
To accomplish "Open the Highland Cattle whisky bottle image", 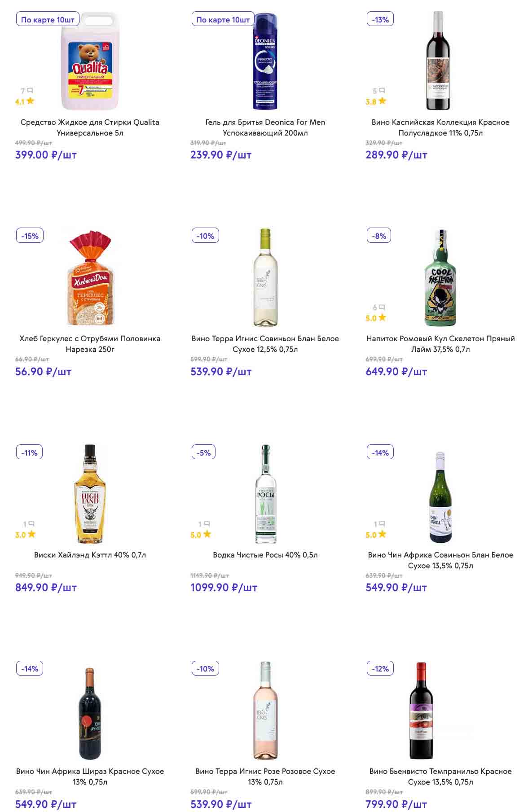I will tap(90, 494).
